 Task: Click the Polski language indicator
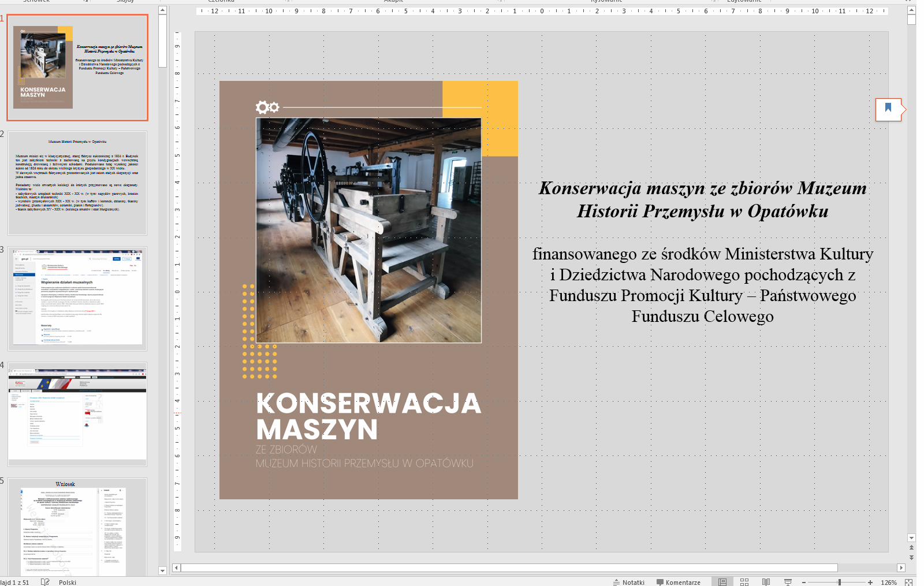[67, 582]
